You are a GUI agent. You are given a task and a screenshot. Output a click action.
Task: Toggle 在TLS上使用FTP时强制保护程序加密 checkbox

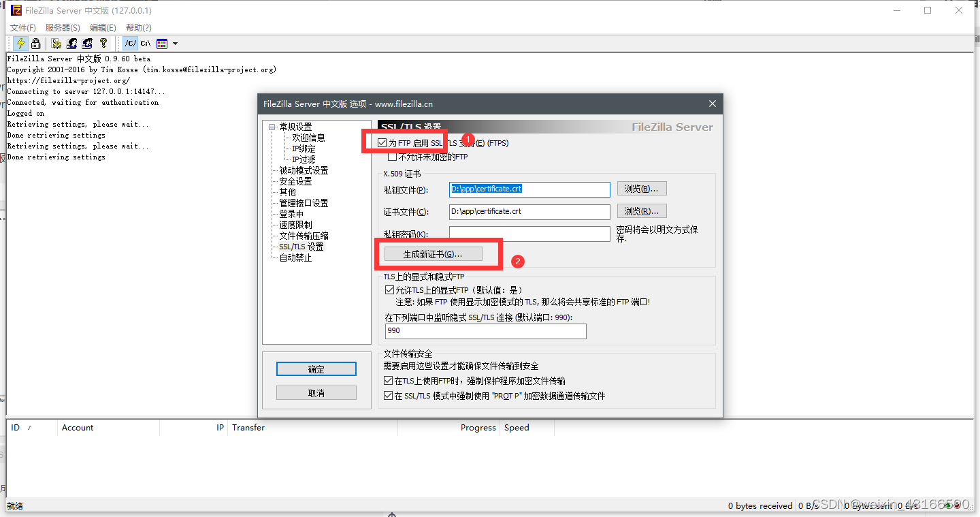click(x=388, y=381)
